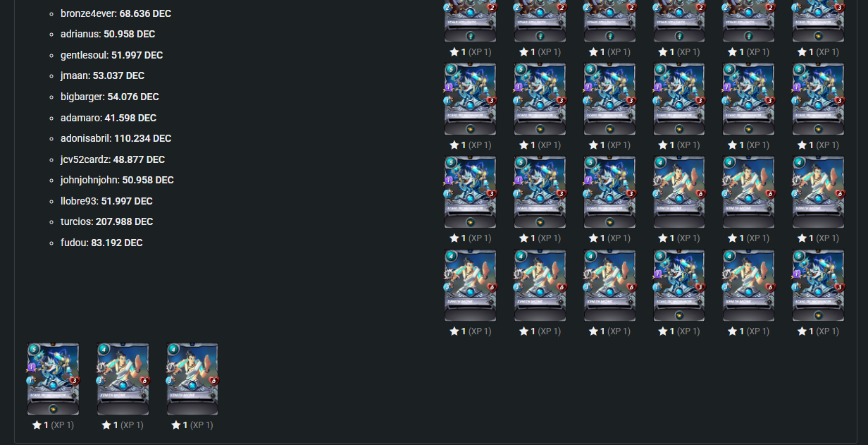Image resolution: width=868 pixels, height=445 pixels.
Task: Select the 110.234 DEC value
Action: [x=142, y=138]
